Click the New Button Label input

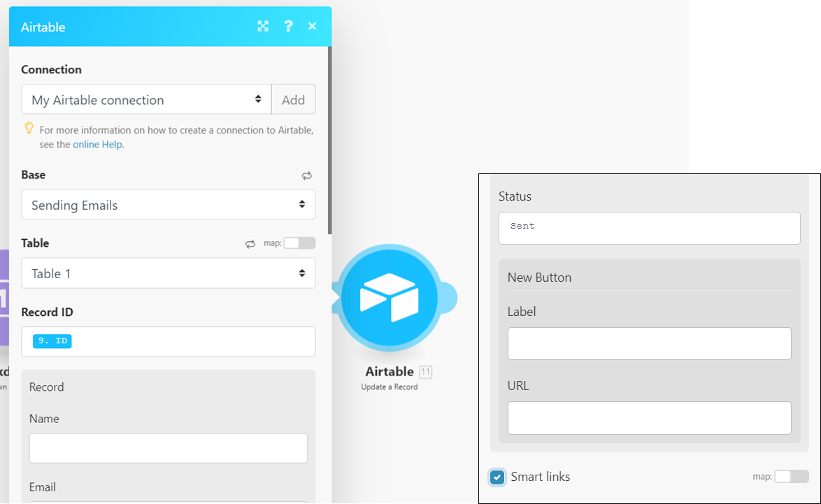point(649,343)
